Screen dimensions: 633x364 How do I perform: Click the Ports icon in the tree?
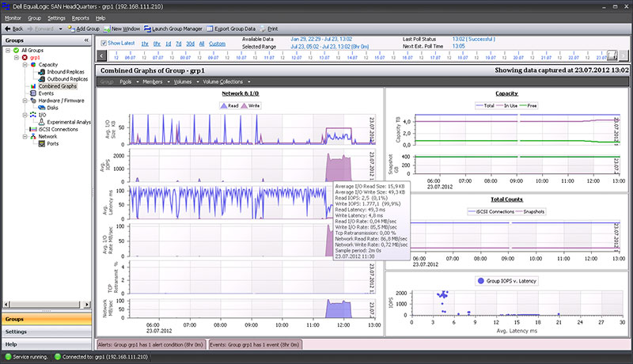click(41, 144)
